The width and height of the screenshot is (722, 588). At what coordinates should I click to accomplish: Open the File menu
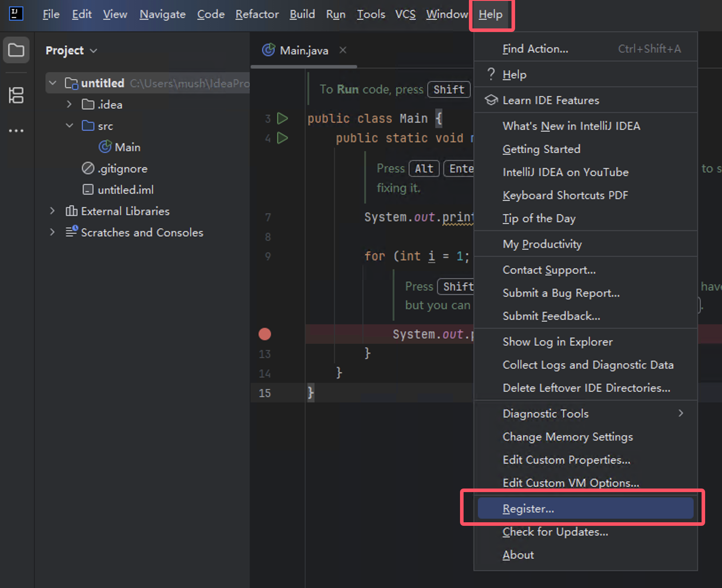pos(51,14)
